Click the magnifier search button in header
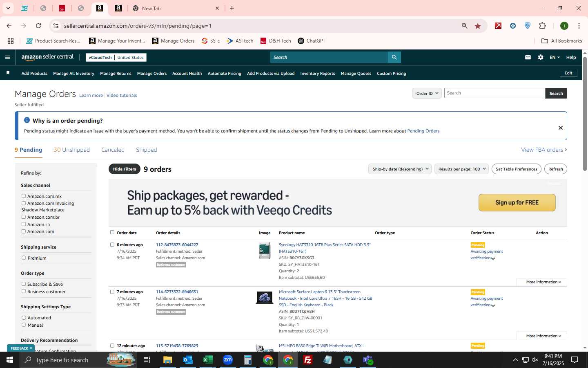The width and height of the screenshot is (588, 368). pos(394,57)
